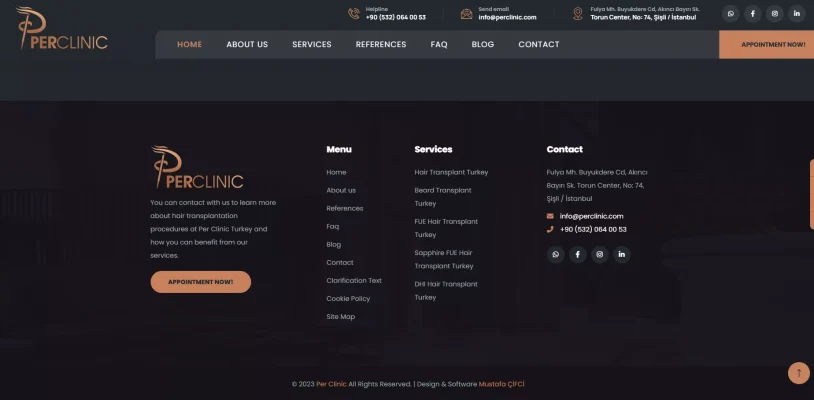Click the header address Torun Center text
Viewport: 814px width, 400px height.
point(643,17)
